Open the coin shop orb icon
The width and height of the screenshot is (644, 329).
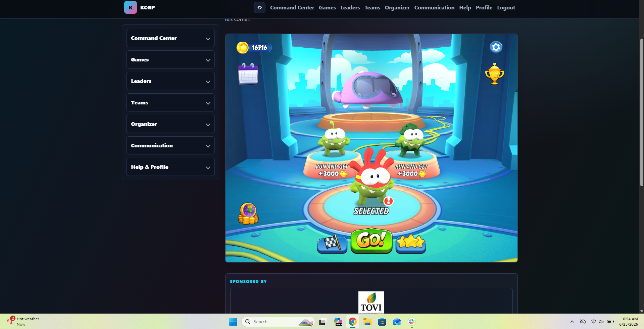pyautogui.click(x=248, y=214)
